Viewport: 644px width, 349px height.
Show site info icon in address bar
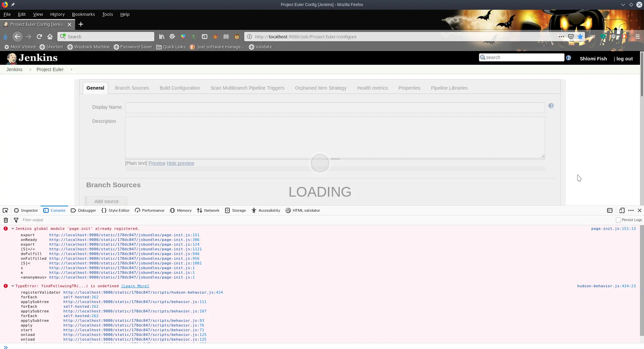[x=250, y=37]
